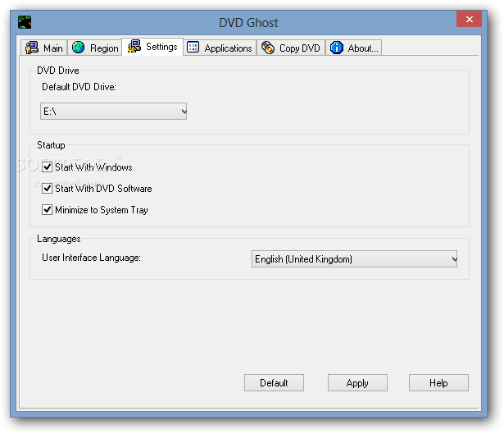Click the Start With Windows label text
Image resolution: width=504 pixels, height=434 pixels.
[93, 167]
